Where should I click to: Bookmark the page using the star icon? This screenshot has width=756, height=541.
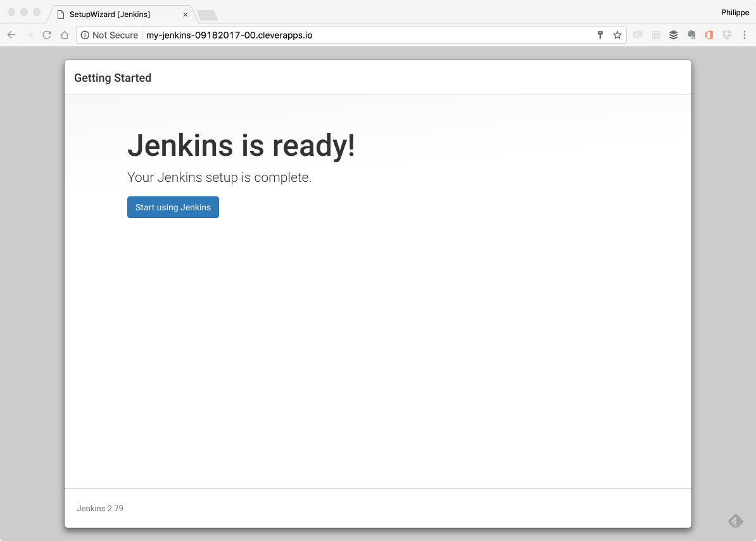(617, 35)
